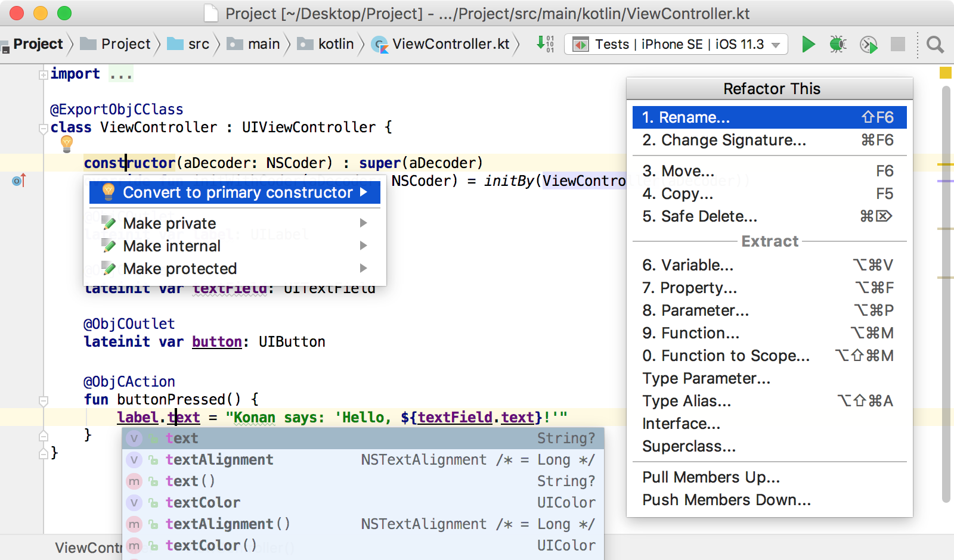
Task: Open search everywhere with the magnifier icon
Action: point(935,44)
